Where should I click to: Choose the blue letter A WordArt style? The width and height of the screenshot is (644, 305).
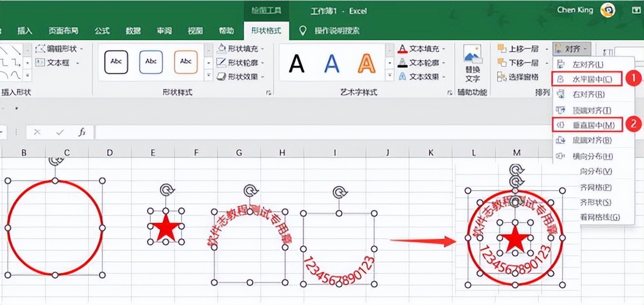[332, 64]
